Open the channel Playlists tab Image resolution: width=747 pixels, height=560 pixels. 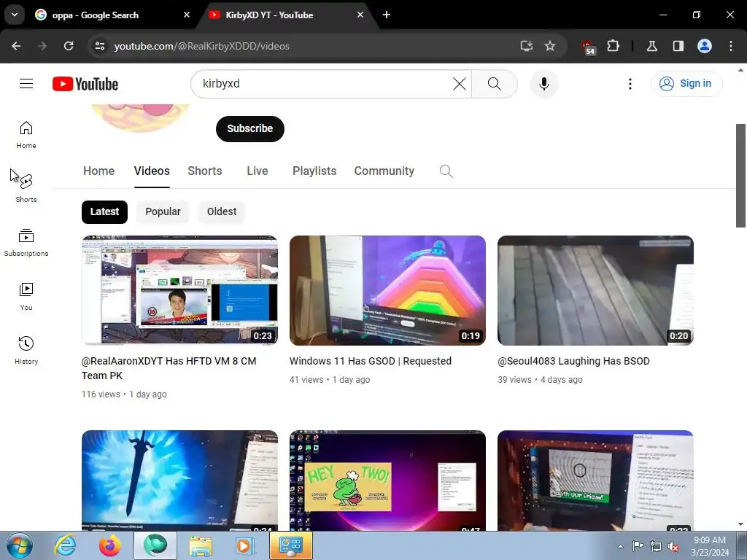pyautogui.click(x=314, y=171)
